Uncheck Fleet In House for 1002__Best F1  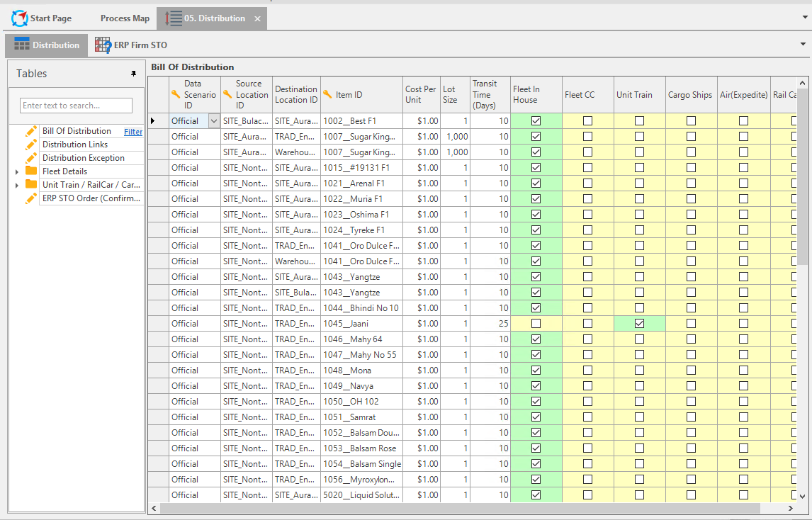[536, 120]
